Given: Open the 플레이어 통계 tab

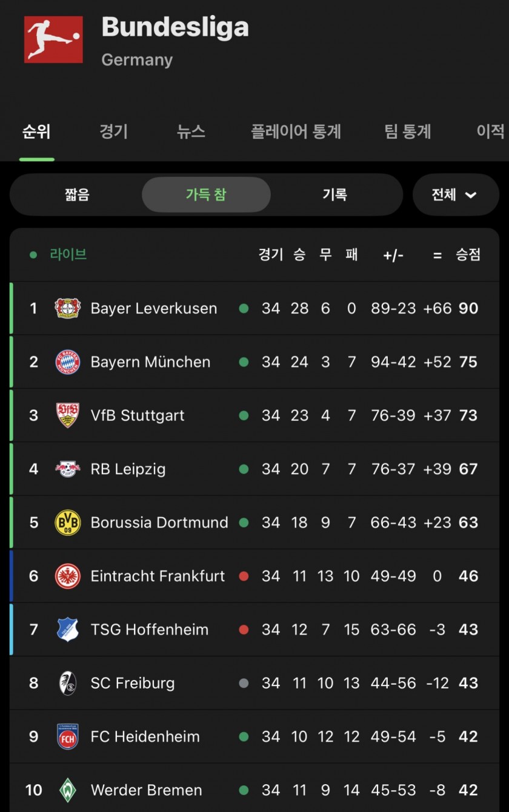Looking at the screenshot, I should point(296,131).
